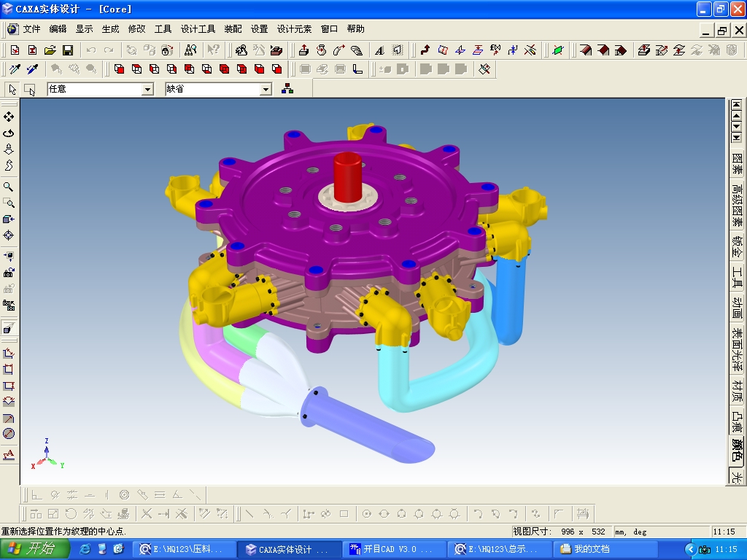Screen dimensions: 747x560
Task: Open the 高级图素 catalog tab
Action: 737,205
